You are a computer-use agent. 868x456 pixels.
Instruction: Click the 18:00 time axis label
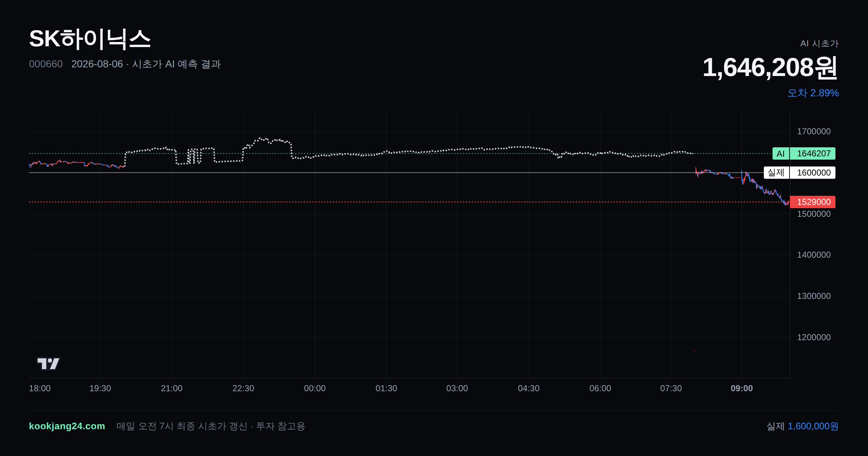(40, 388)
